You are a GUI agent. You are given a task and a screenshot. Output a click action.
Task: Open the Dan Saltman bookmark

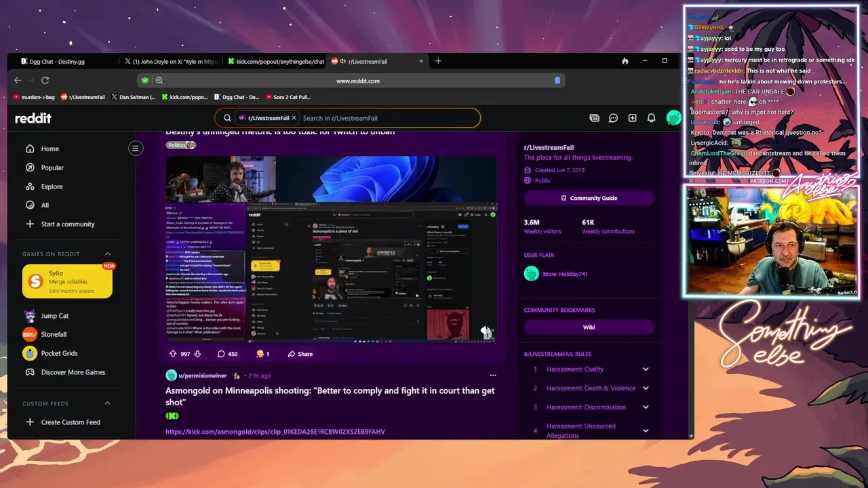pyautogui.click(x=134, y=97)
